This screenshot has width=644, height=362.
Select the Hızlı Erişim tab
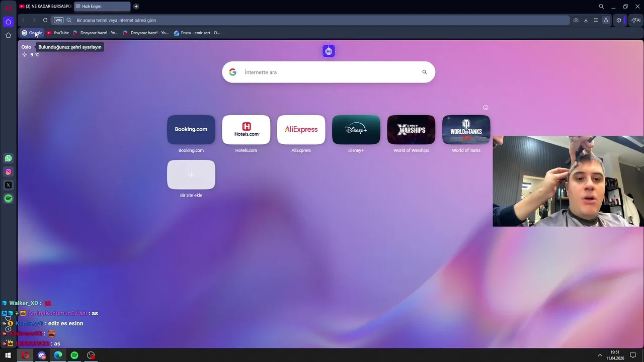(x=102, y=7)
